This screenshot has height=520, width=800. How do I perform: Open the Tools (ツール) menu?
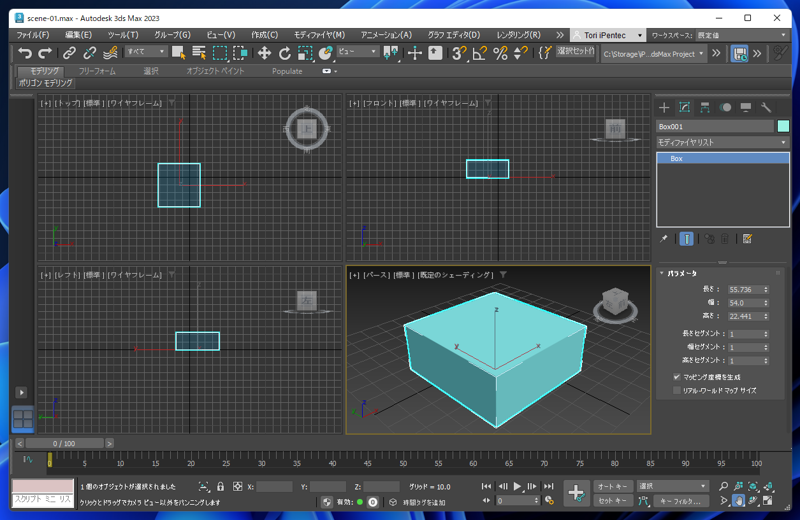123,35
